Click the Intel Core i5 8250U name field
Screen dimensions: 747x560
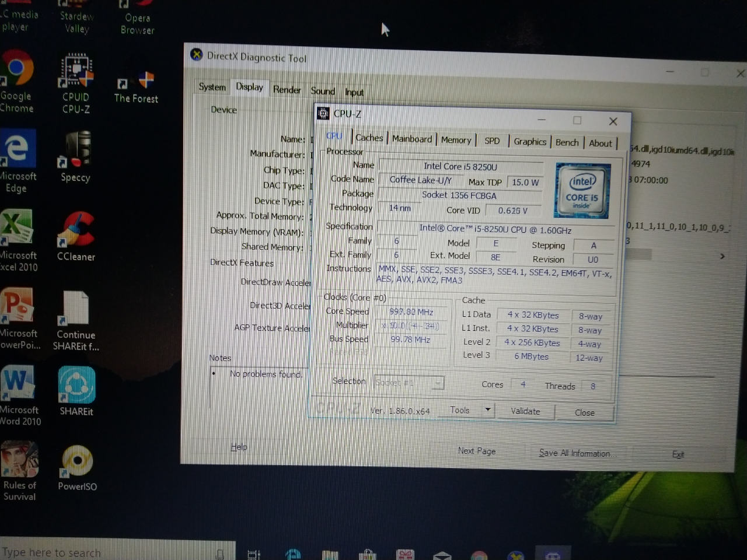pyautogui.click(x=460, y=166)
